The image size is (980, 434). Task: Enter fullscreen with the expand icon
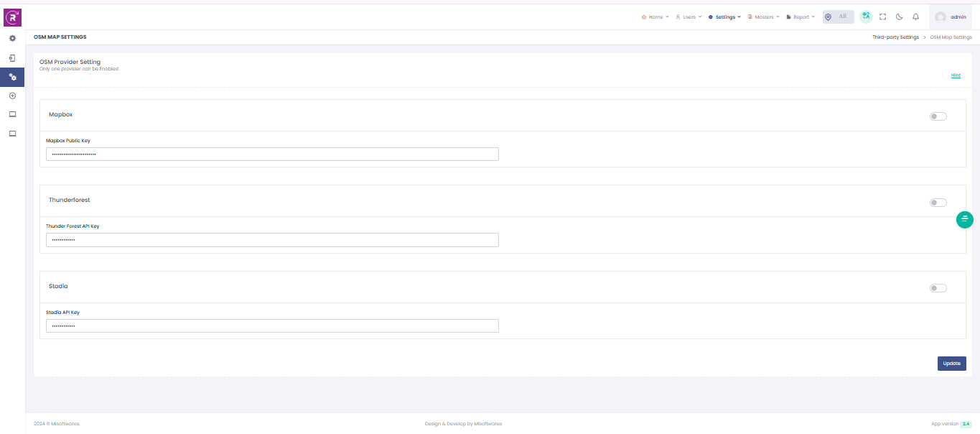[x=882, y=17]
